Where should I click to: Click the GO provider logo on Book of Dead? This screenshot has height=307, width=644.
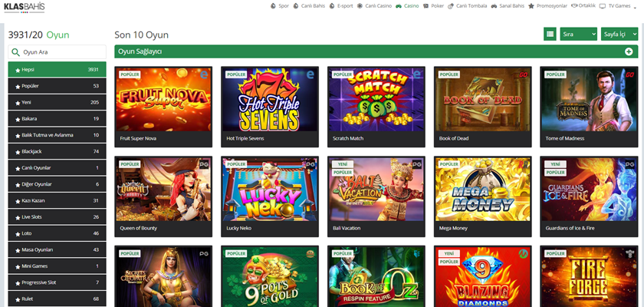click(x=523, y=74)
